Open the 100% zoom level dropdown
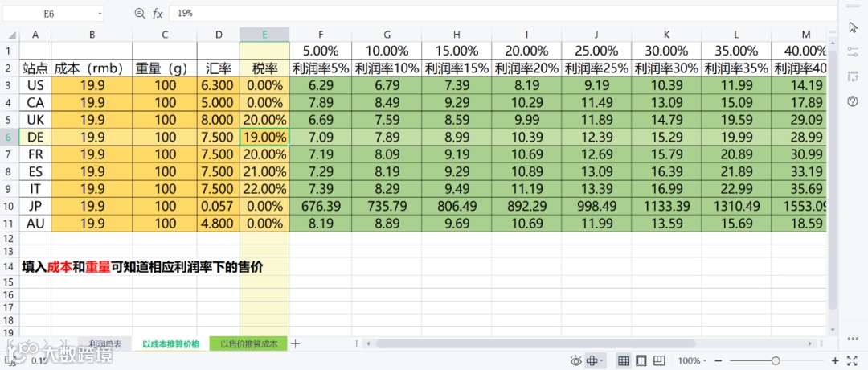Image resolution: width=868 pixels, height=370 pixels. pyautogui.click(x=691, y=361)
